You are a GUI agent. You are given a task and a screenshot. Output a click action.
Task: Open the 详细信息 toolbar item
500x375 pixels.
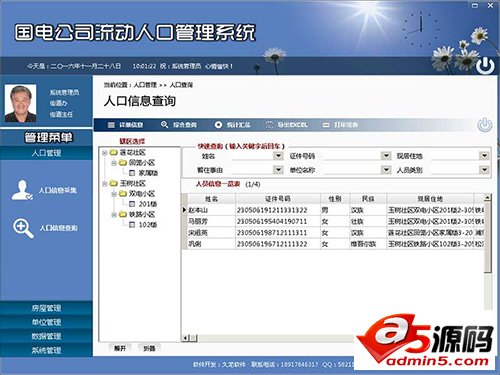(x=125, y=125)
